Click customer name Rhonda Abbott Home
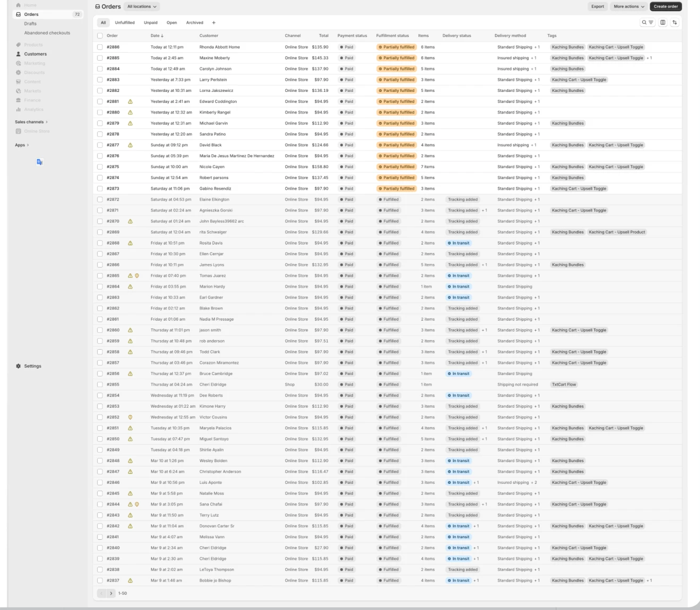The width and height of the screenshot is (700, 610). pos(220,47)
